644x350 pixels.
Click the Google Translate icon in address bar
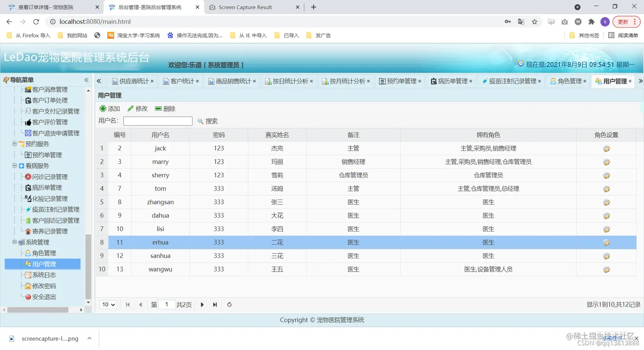coord(520,21)
